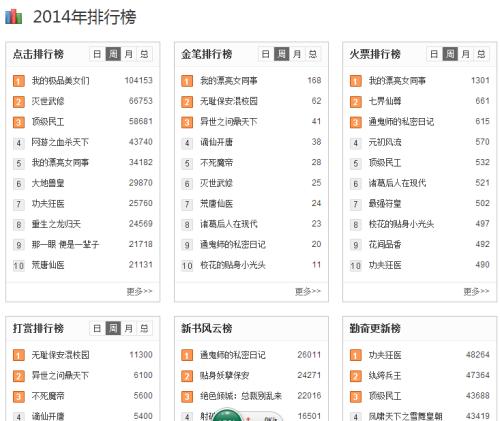The width and height of the screenshot is (500, 421).
Task: Select the 周 tab in 打赏排行榜
Action: (x=113, y=328)
